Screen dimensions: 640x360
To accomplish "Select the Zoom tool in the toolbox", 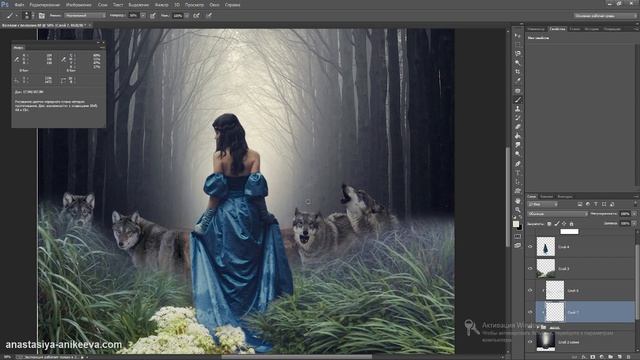I will pyautogui.click(x=518, y=210).
